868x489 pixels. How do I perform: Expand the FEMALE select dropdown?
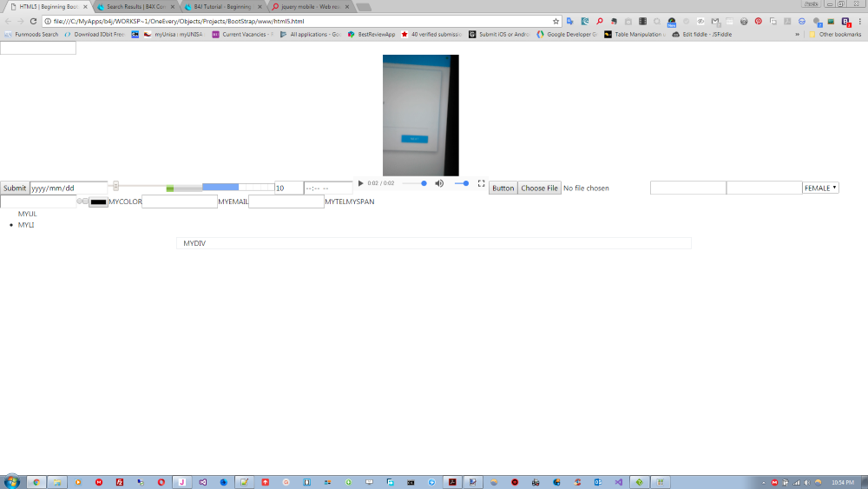click(x=820, y=188)
